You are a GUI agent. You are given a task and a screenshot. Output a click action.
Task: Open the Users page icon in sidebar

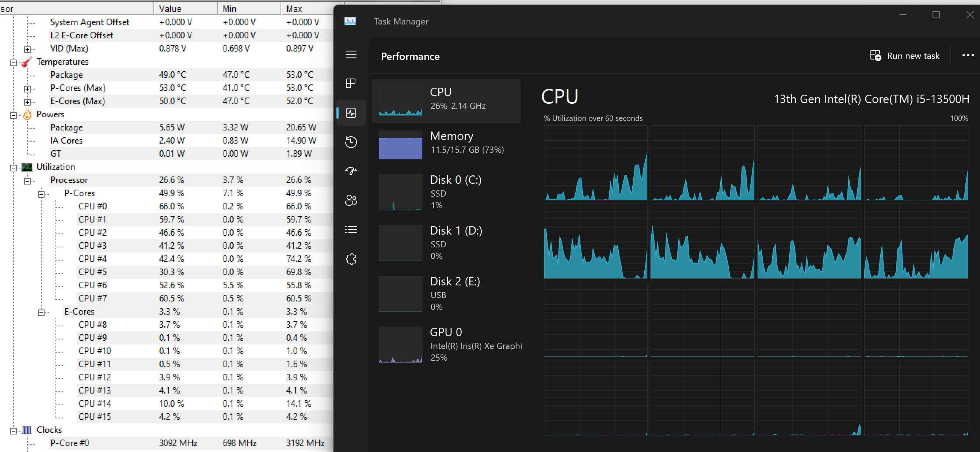coord(351,200)
